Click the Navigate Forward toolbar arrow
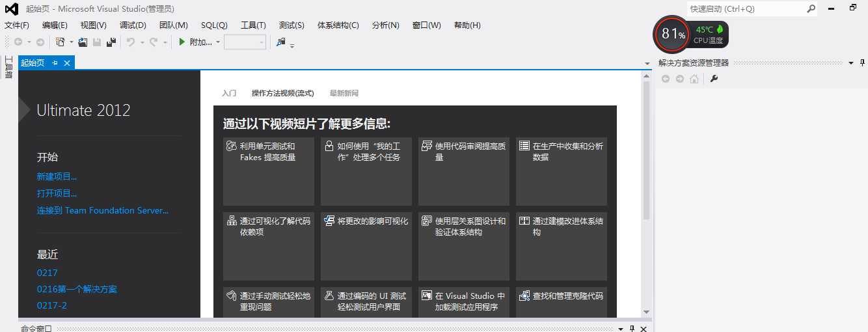Viewport: 868px width, 332px height. [40, 42]
